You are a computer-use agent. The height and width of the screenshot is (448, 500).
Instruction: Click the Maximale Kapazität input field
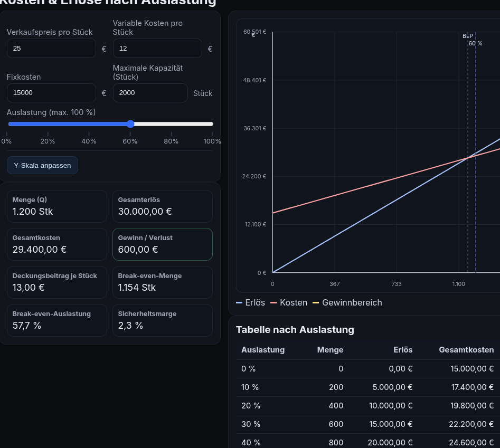pos(150,93)
